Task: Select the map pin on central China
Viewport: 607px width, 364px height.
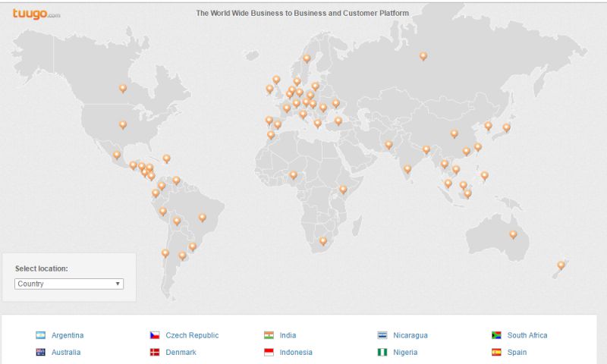Action: coord(454,133)
